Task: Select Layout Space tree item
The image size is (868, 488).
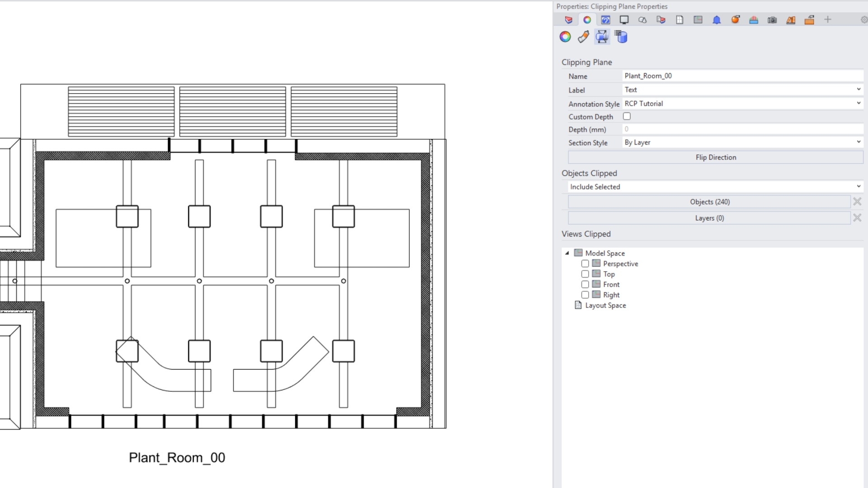Action: [605, 305]
